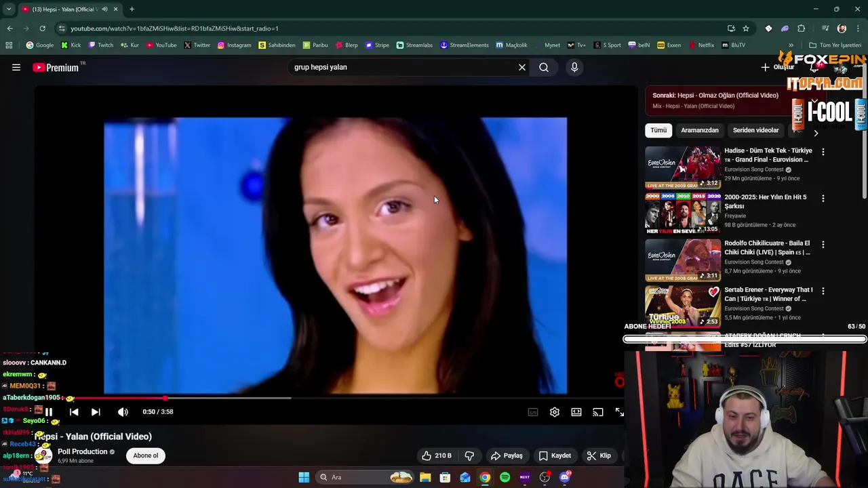Go to the previous video in the player
The width and height of the screenshot is (868, 488).
74,412
